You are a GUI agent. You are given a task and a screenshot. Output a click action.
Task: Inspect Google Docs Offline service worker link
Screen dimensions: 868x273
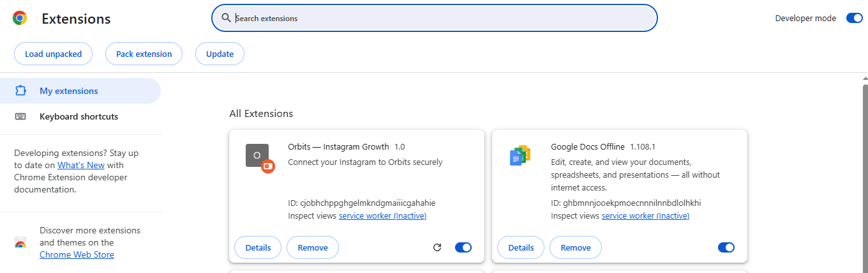[x=645, y=216]
